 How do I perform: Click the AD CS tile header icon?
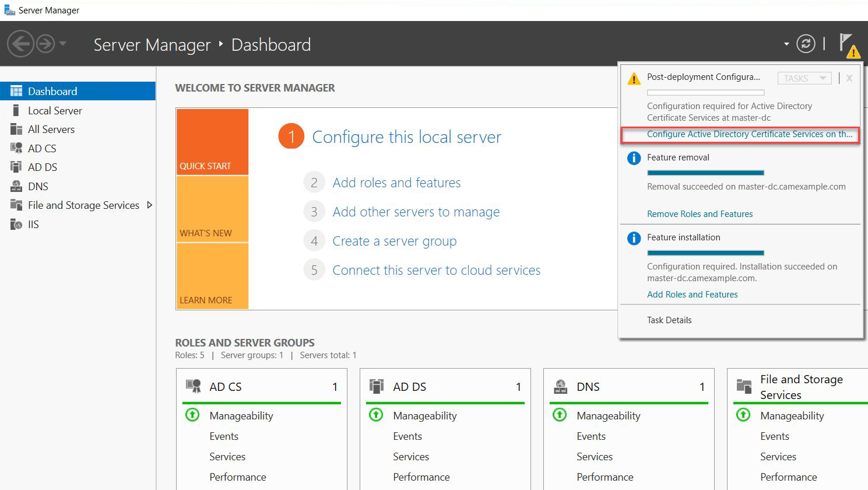pyautogui.click(x=194, y=386)
